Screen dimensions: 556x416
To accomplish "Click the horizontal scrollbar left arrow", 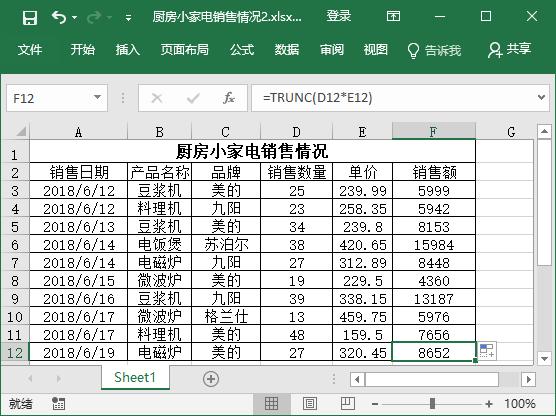I will point(357,379).
